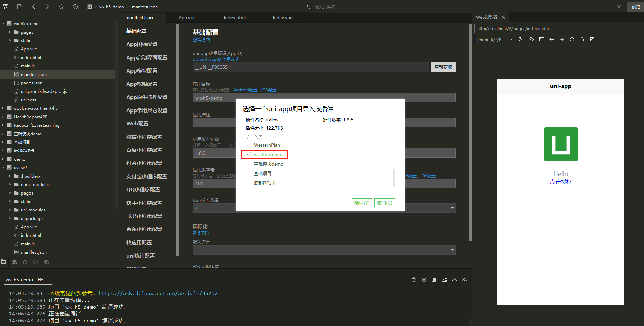Image resolution: width=644 pixels, height=326 pixels.
Task: Open the 配置指南 link
Action: [x=201, y=40]
